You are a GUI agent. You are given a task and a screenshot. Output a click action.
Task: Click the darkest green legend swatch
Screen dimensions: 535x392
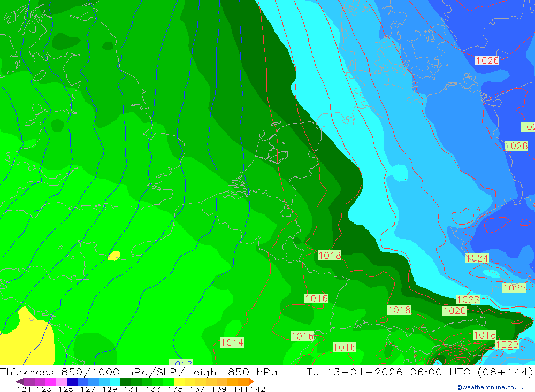(126, 381)
